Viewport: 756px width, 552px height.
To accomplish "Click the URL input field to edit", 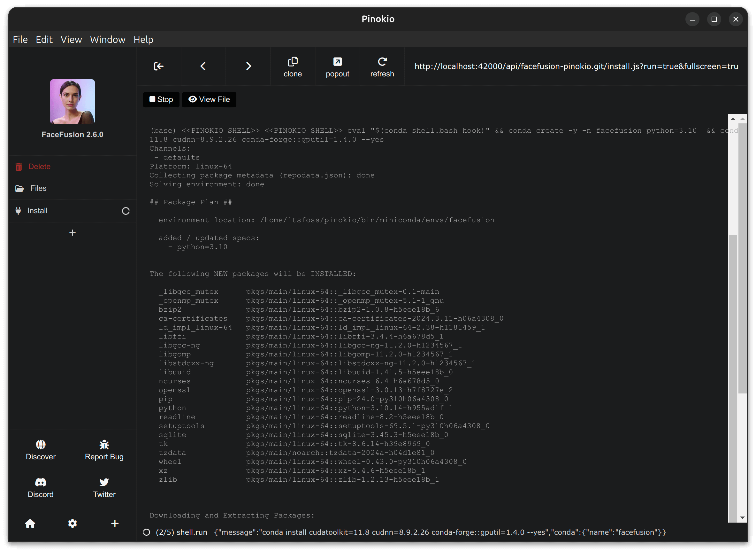I will pos(575,66).
